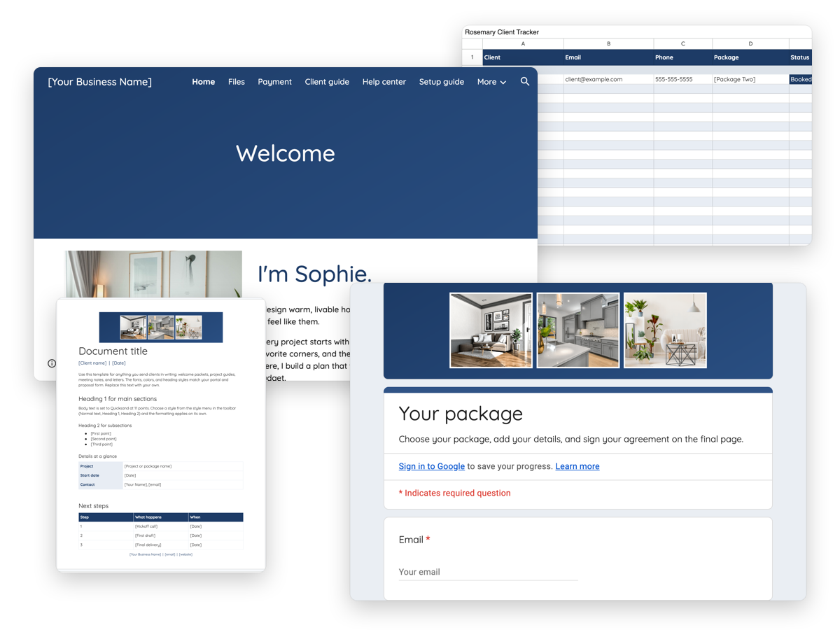Click the [Project or package name] table cell
This screenshot has width=840, height=630.
tap(183, 465)
